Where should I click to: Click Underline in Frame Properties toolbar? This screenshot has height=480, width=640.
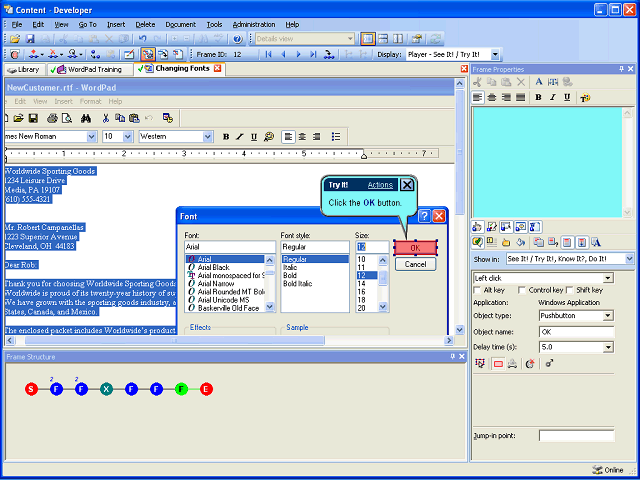pyautogui.click(x=567, y=98)
